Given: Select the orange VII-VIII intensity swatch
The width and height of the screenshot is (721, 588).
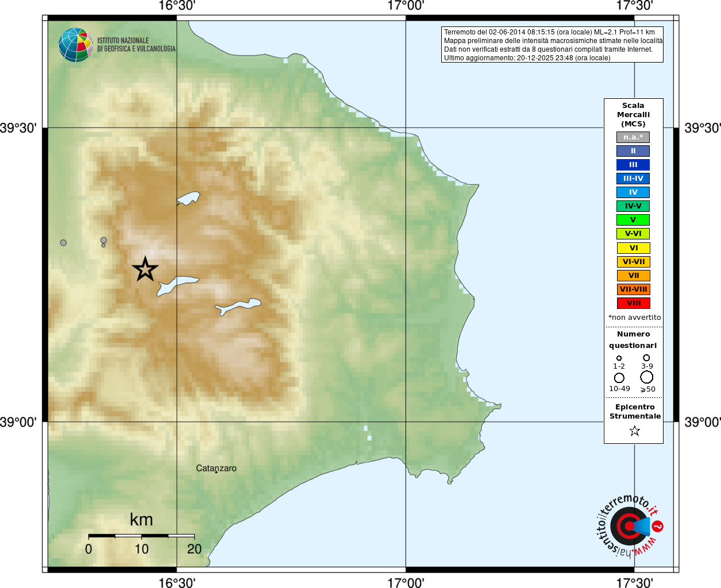Looking at the screenshot, I should [634, 289].
